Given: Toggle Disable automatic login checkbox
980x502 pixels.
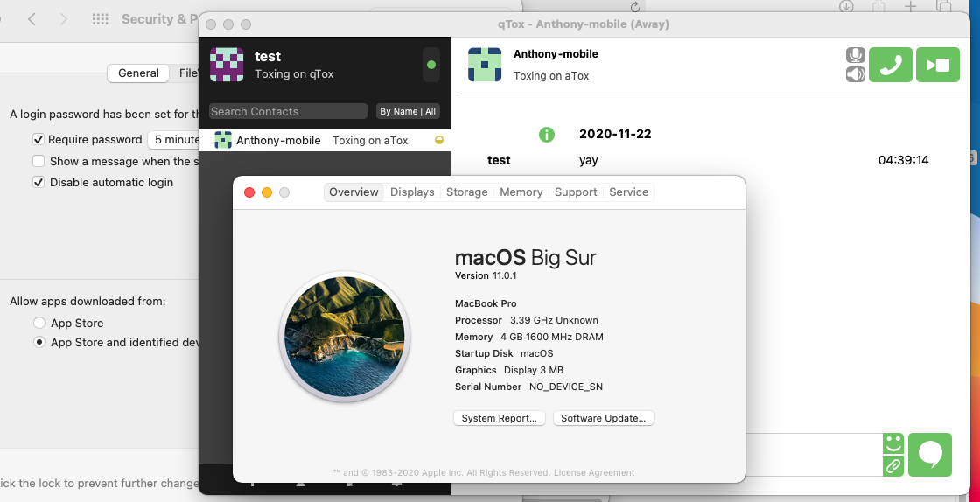Looking at the screenshot, I should (x=38, y=182).
